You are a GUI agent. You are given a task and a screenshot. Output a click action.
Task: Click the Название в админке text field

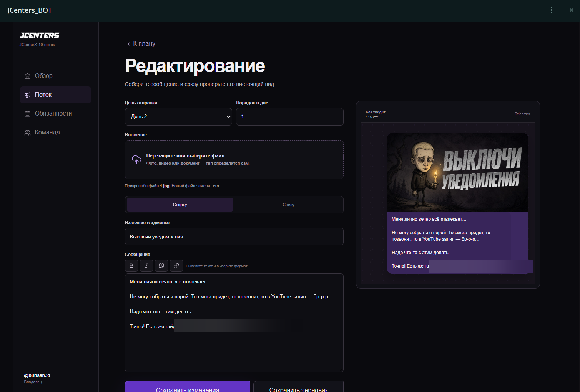234,237
